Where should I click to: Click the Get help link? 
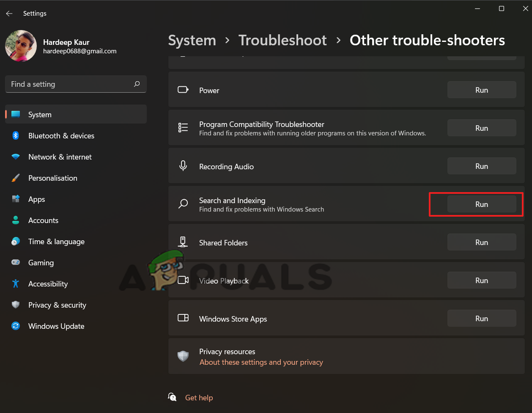(x=199, y=398)
